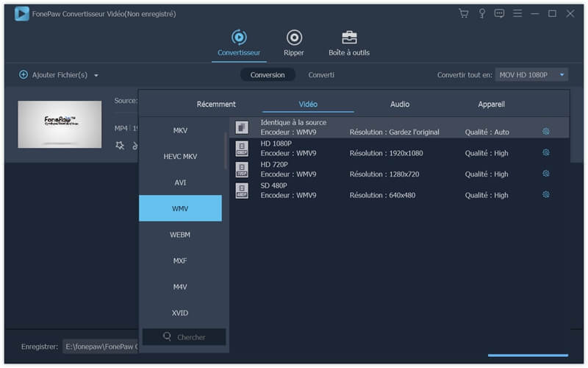Choose WEBM format
Viewport: 588px width, 368px height.
180,235
